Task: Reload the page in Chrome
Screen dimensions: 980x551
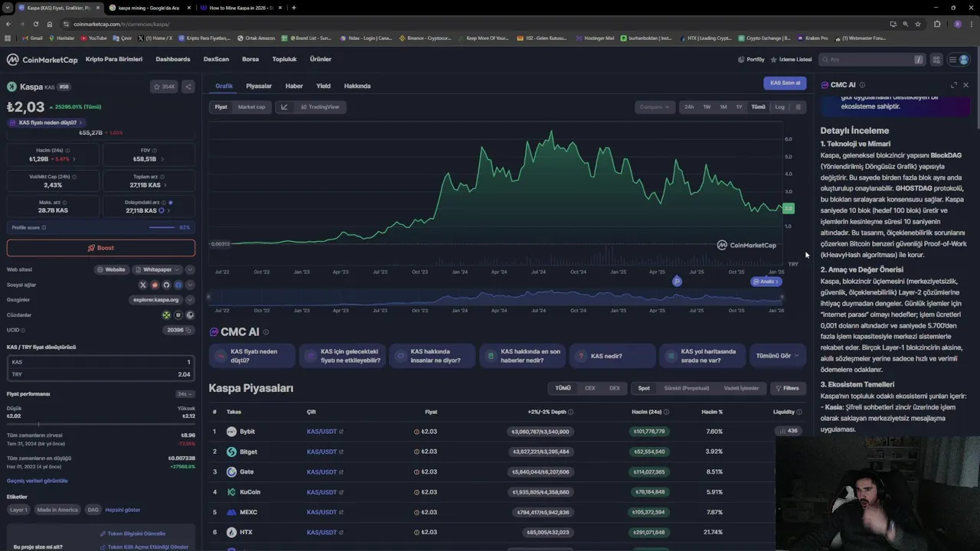Action: point(35,24)
